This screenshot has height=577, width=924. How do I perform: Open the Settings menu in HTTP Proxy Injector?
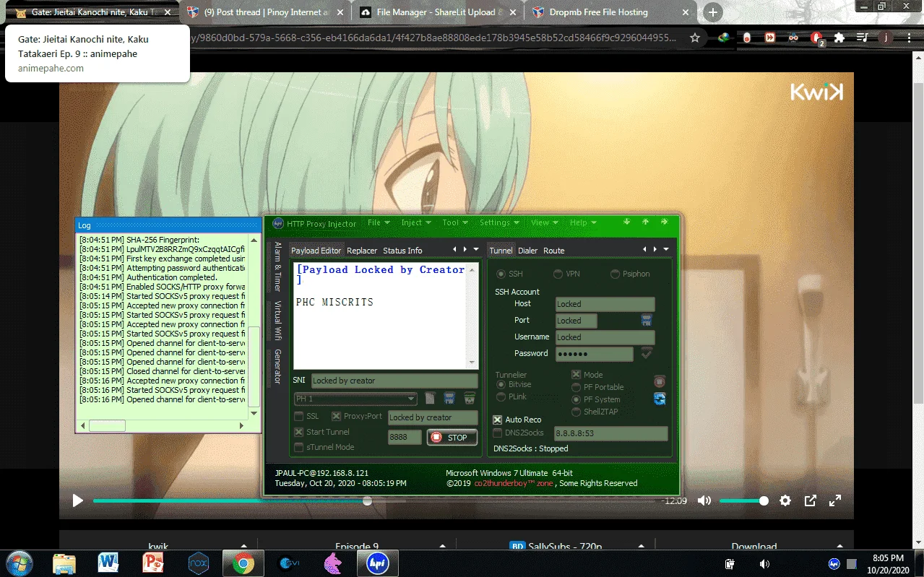[499, 222]
